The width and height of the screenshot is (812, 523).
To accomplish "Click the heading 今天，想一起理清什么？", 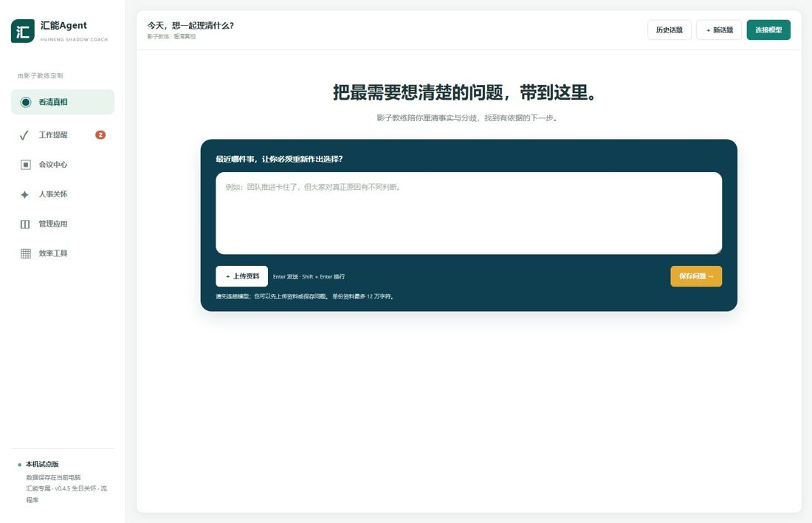I will pos(190,25).
